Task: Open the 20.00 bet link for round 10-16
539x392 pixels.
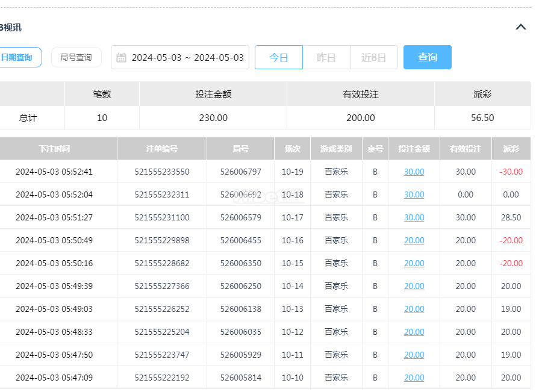Action: click(414, 240)
